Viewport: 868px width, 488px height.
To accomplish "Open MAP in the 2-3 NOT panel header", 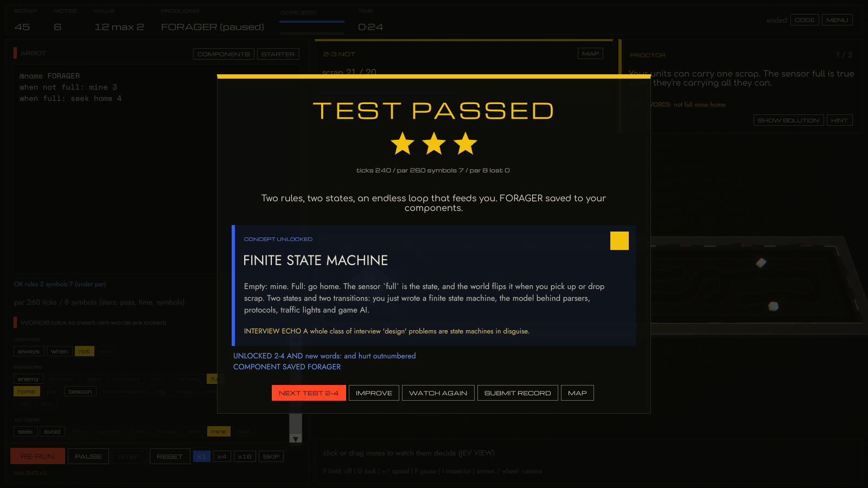I will tap(590, 54).
